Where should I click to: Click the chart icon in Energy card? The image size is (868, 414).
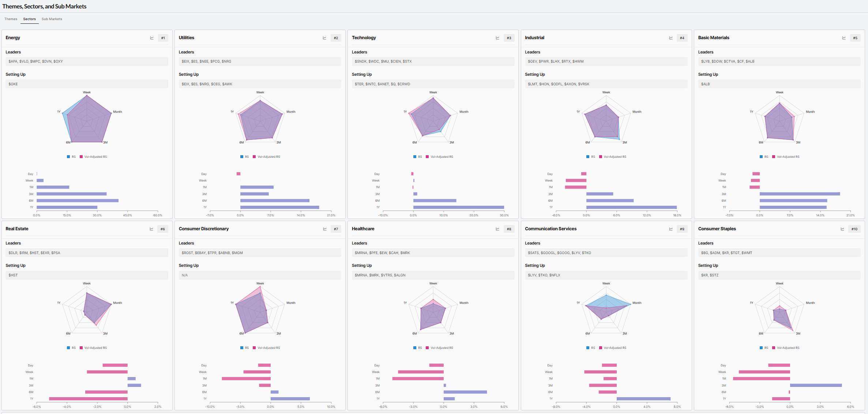click(x=152, y=38)
